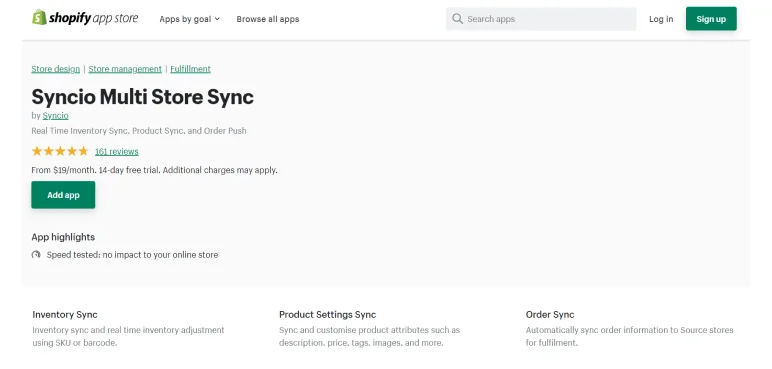This screenshot has height=369, width=772.
Task: Open the Store management category link
Action: (125, 69)
